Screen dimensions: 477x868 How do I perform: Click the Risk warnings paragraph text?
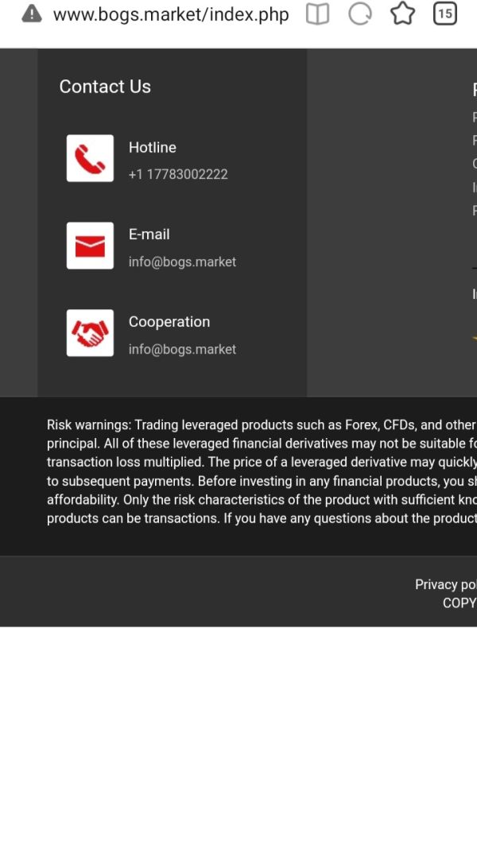click(262, 471)
